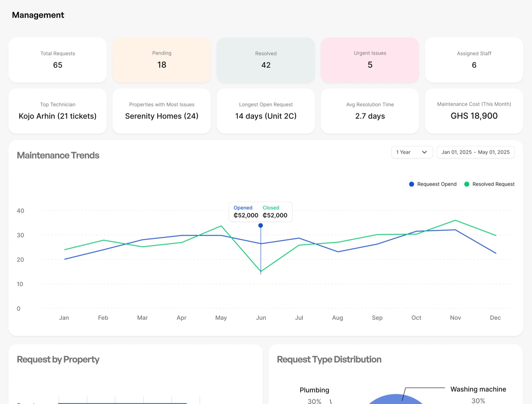
Task: Click the Top Technician card for Kojo Arhin
Action: pos(57,111)
